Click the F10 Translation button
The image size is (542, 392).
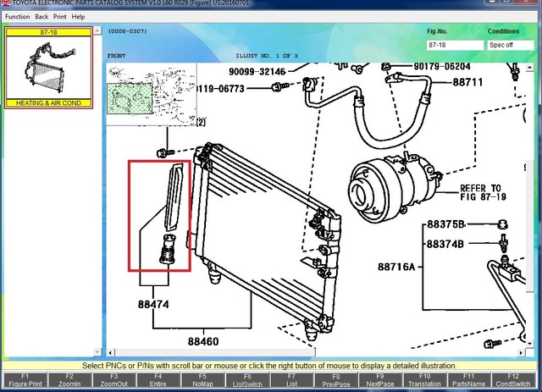coord(424,380)
